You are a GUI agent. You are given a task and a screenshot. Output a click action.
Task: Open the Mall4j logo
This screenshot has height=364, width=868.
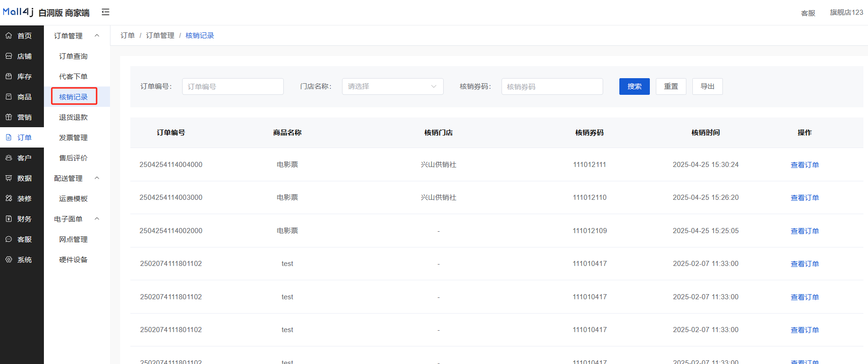[18, 12]
